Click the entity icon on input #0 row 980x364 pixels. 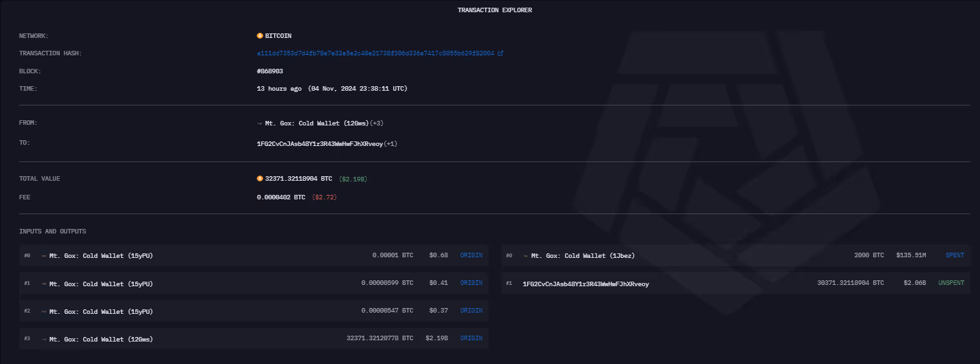[44, 256]
